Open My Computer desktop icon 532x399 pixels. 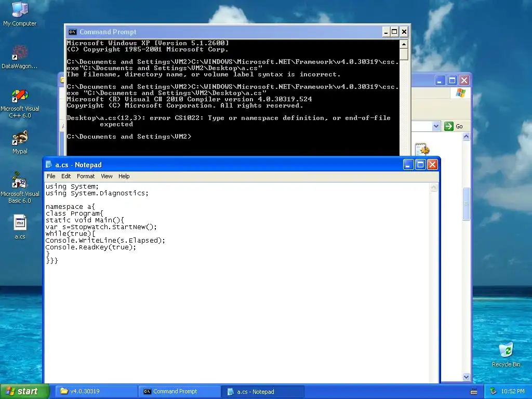click(x=20, y=14)
